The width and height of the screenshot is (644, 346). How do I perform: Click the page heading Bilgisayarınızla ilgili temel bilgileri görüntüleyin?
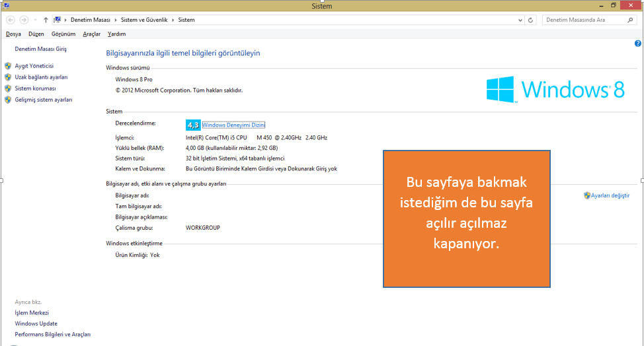(183, 53)
